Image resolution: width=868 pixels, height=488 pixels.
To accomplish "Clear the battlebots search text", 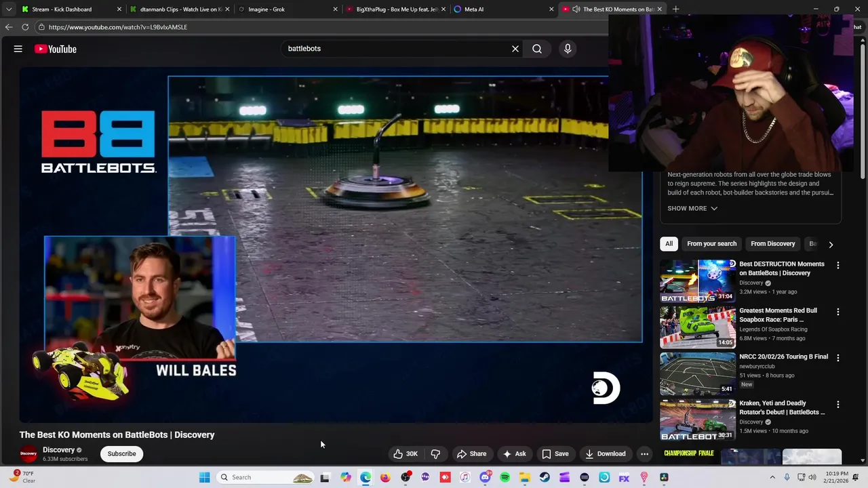I will [515, 49].
